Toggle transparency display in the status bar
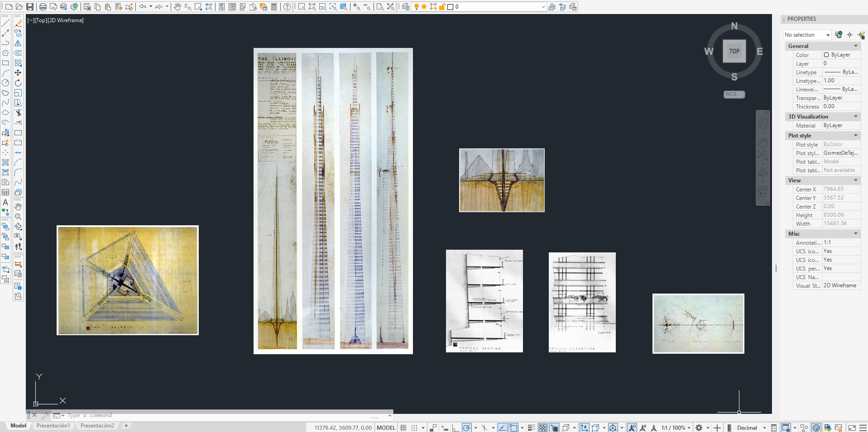This screenshot has width=868, height=432. point(543,427)
